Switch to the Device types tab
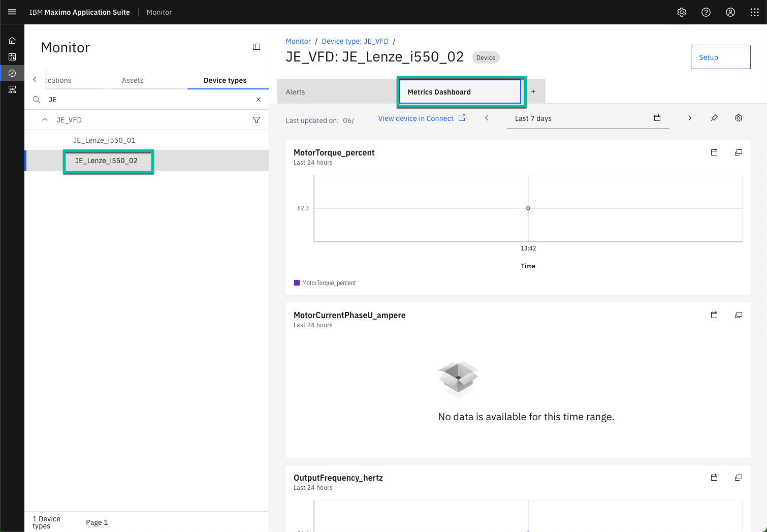The height and width of the screenshot is (532, 767). coord(225,80)
